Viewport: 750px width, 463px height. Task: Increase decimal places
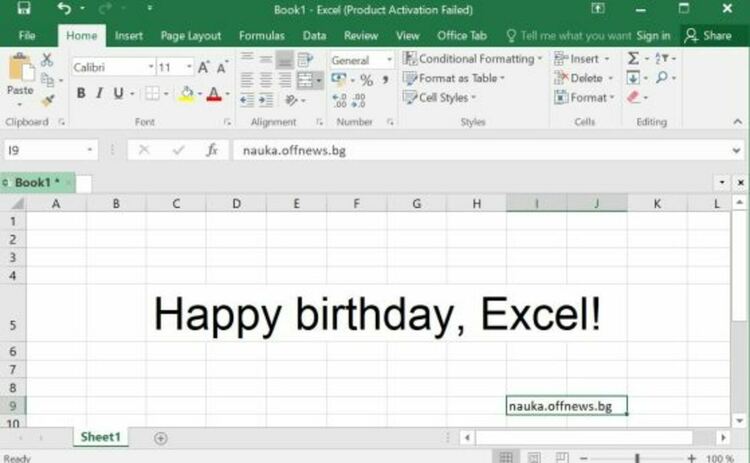click(x=340, y=100)
